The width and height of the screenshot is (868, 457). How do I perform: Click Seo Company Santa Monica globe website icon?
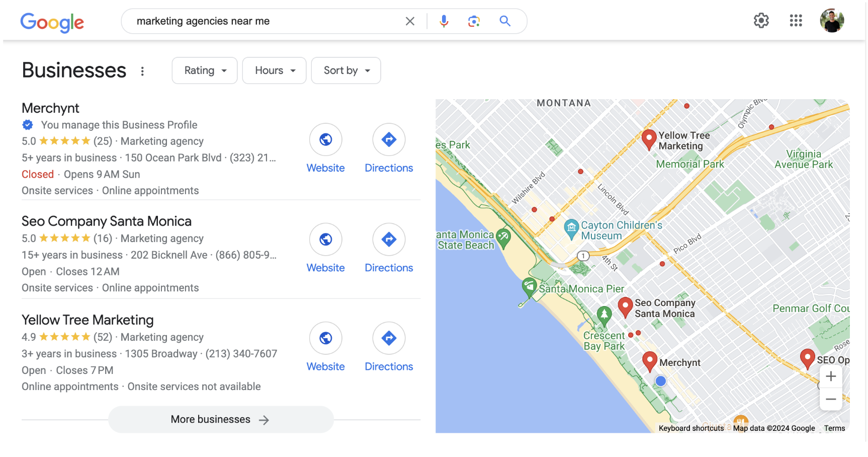pos(326,239)
